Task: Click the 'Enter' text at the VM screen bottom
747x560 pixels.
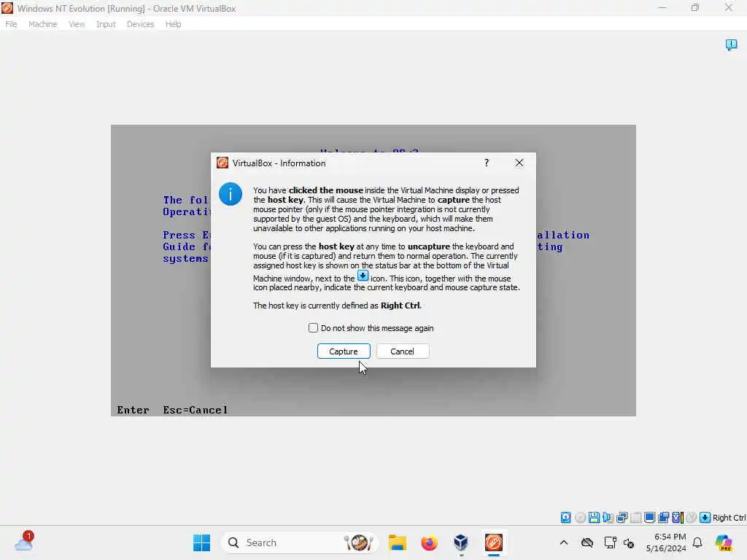Action: 133,410
